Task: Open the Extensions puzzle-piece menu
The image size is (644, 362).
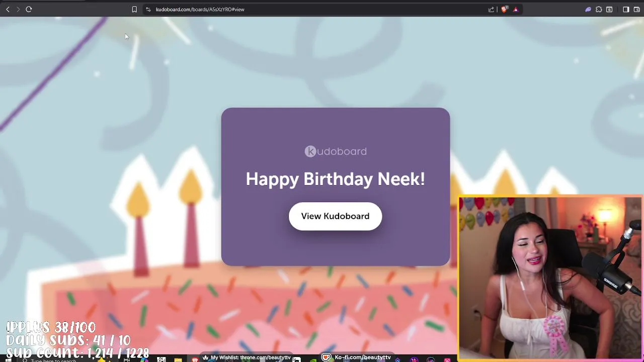Action: tap(599, 9)
